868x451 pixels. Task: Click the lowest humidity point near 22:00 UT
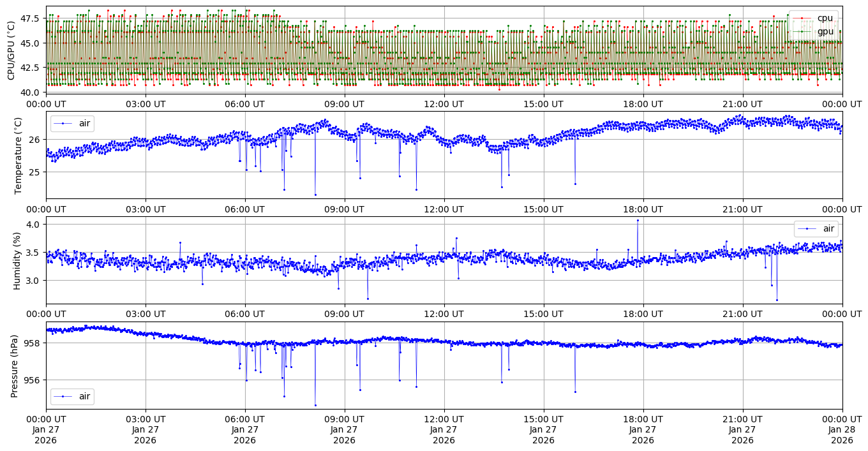(x=777, y=300)
